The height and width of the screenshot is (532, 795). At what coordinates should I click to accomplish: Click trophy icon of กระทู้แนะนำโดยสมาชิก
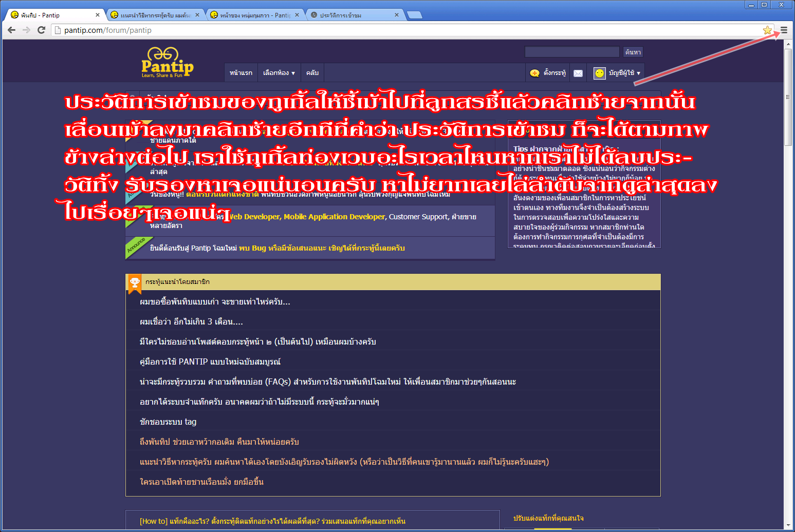[x=135, y=282]
